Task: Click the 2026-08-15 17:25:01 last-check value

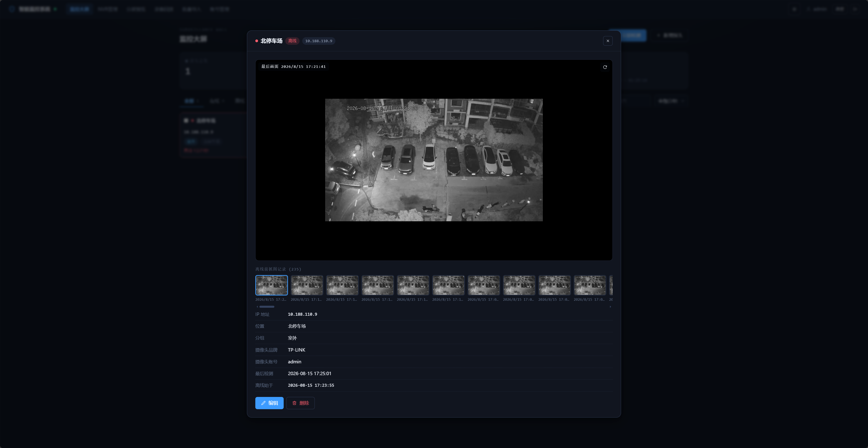Action: 309,373
